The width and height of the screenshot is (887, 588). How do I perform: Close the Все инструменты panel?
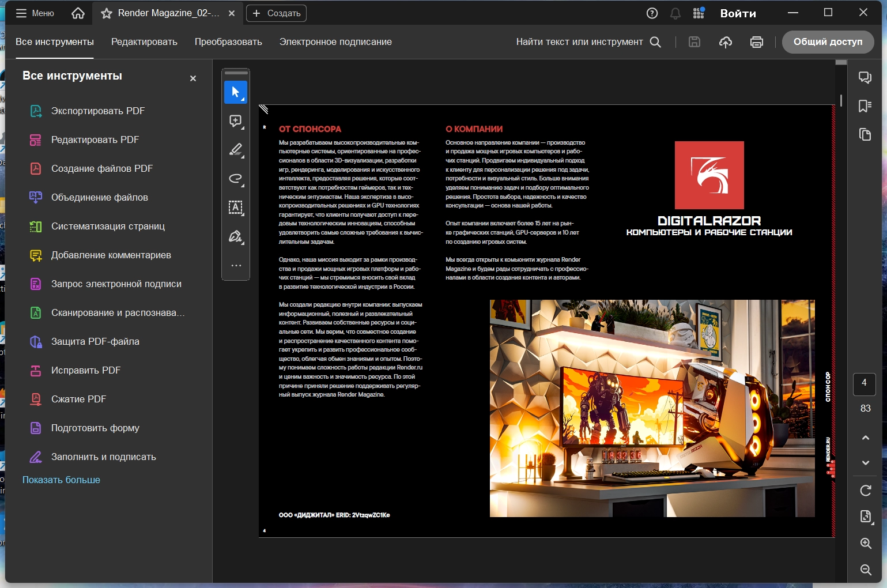click(x=193, y=78)
